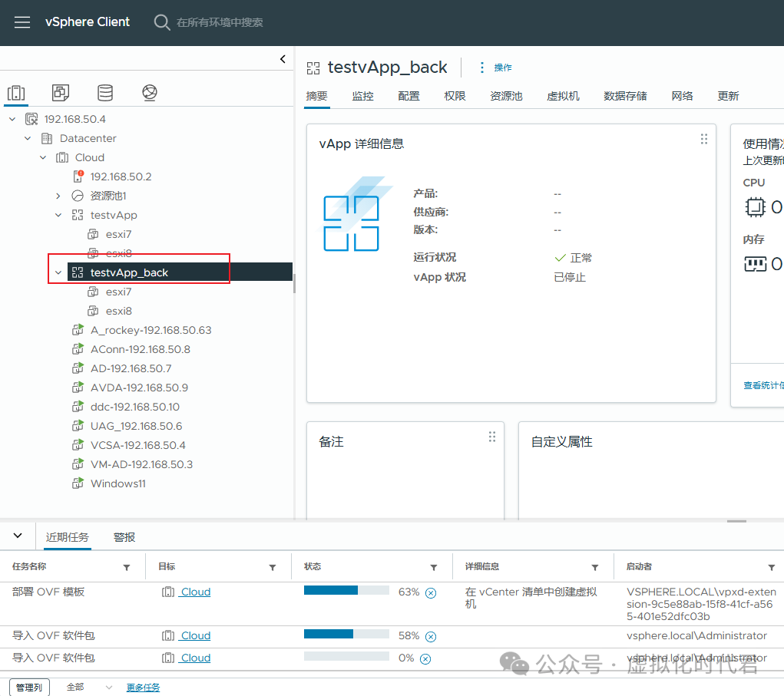Collapse the testvApp node
This screenshot has height=696, width=784.
58,215
